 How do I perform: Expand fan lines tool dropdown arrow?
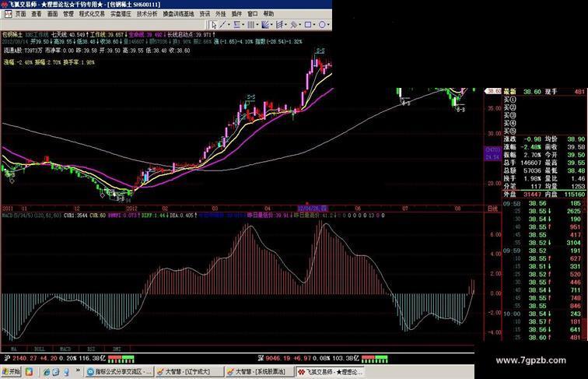pyautogui.click(x=271, y=24)
